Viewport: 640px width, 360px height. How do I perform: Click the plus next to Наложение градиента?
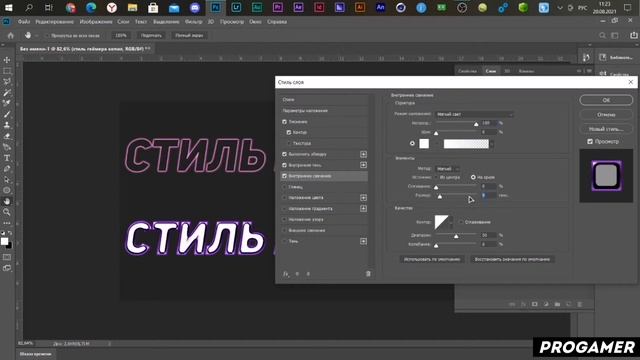(363, 209)
